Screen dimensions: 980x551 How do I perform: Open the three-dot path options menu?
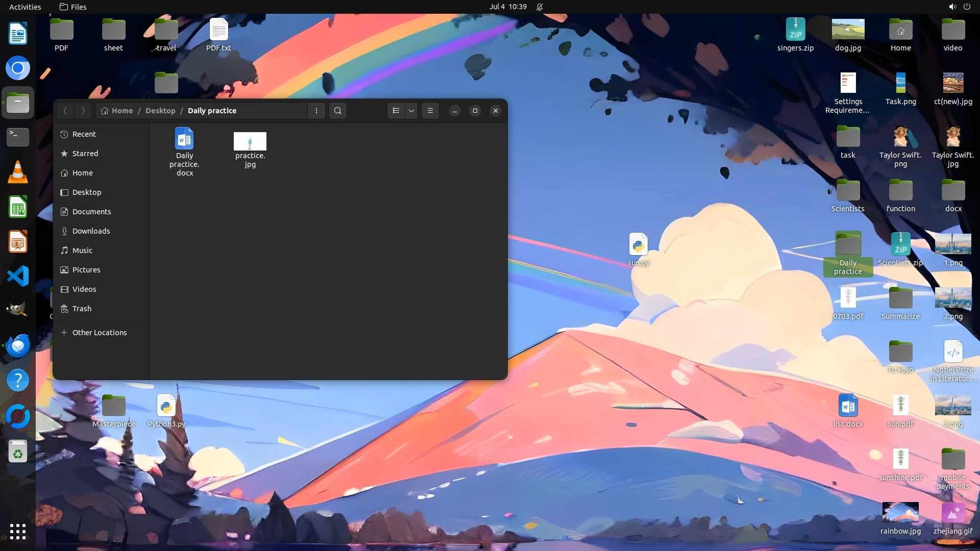point(316,111)
